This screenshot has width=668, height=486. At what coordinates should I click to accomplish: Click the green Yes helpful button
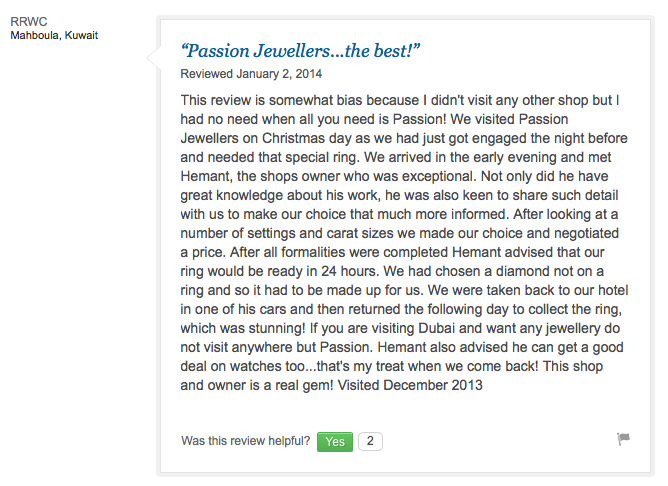pos(335,441)
